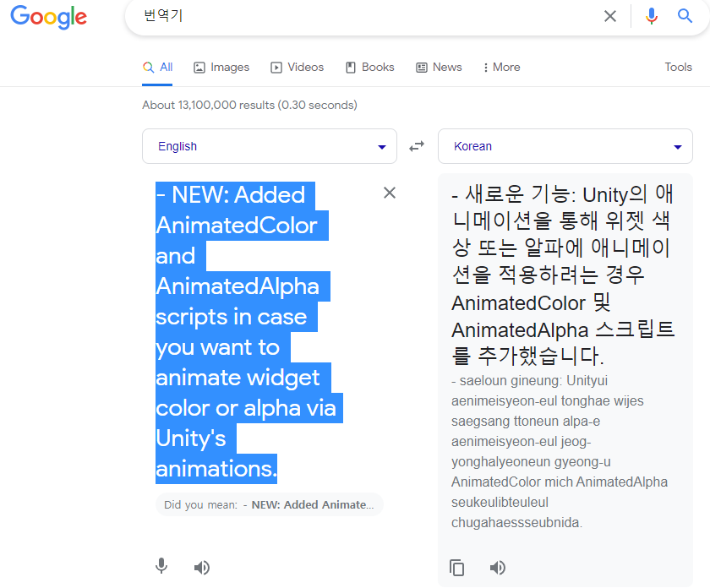Click the romanized text 'chugahaessseubnida.'
Image resolution: width=710 pixels, height=588 pixels.
coord(516,523)
